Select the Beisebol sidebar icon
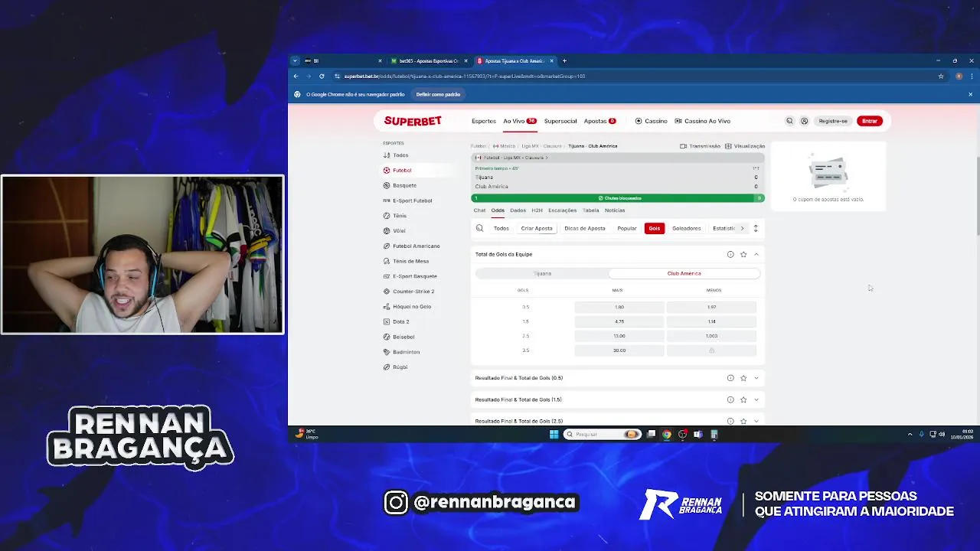Image resolution: width=980 pixels, height=551 pixels. [x=387, y=337]
